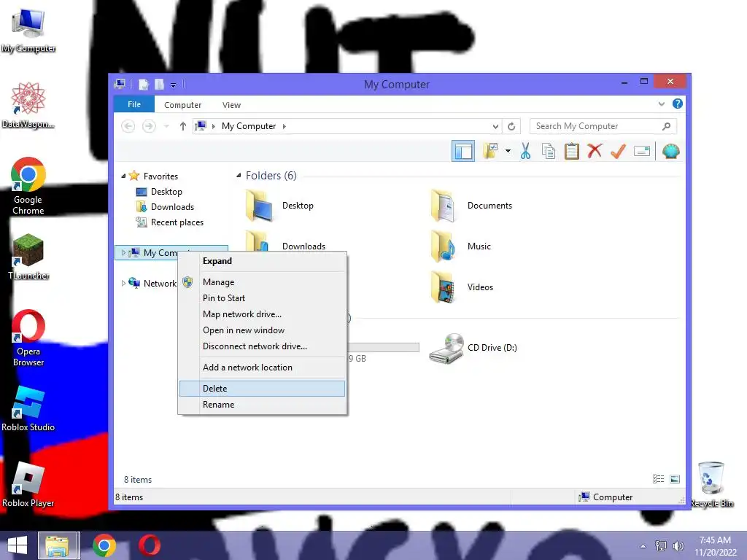The image size is (747, 560).
Task: Click the arrow after My Computer breadcrumb
Action: 285,126
